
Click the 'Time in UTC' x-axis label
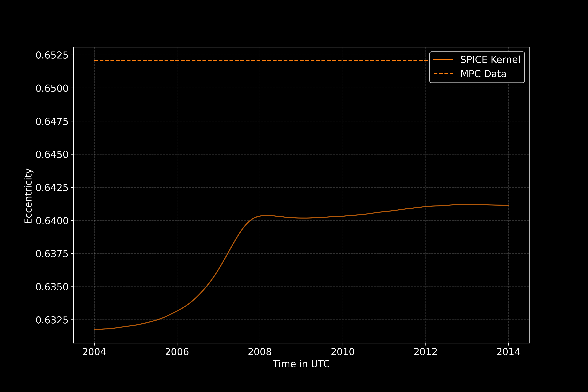[301, 364]
